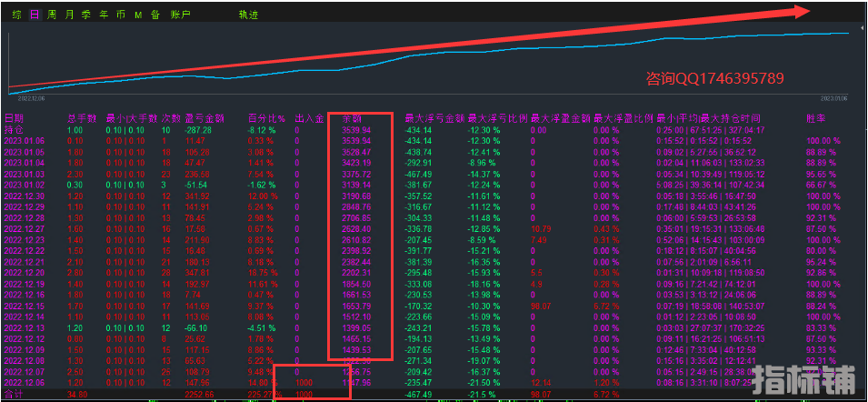868x402 pixels.
Task: Select the 年 yearly tab
Action: [104, 15]
